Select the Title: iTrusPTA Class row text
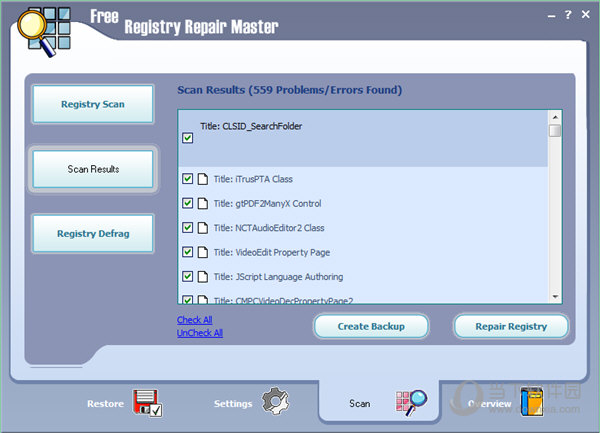 [253, 179]
